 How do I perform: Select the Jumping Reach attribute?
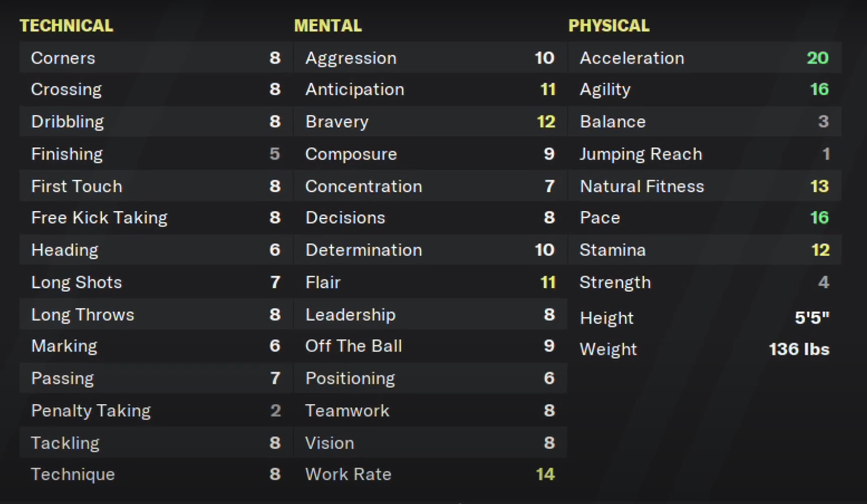click(705, 154)
